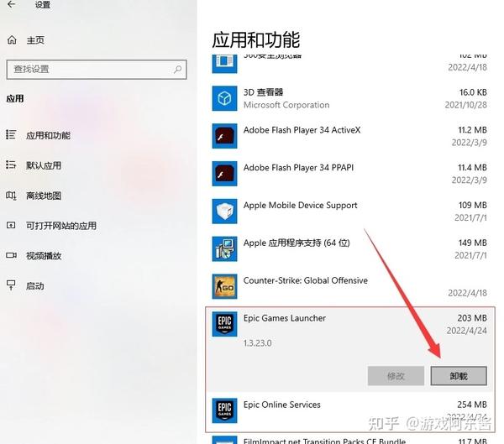Click Adobe Flash Player 34 ActiveX icon
This screenshot has height=444, width=504.
224,136
